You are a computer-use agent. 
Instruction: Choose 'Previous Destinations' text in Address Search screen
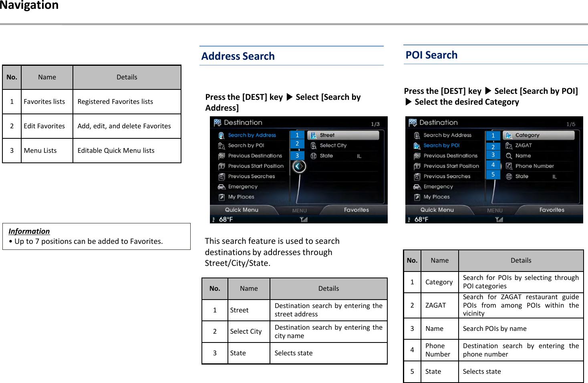(x=255, y=156)
